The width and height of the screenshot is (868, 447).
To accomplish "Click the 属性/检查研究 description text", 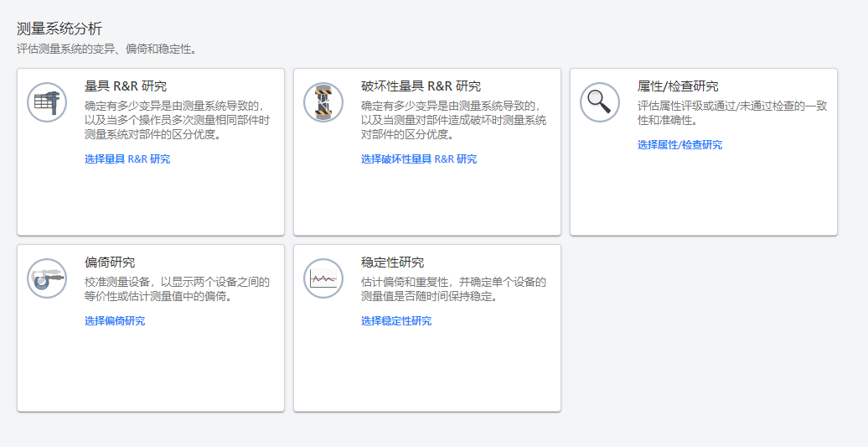I will click(x=732, y=112).
